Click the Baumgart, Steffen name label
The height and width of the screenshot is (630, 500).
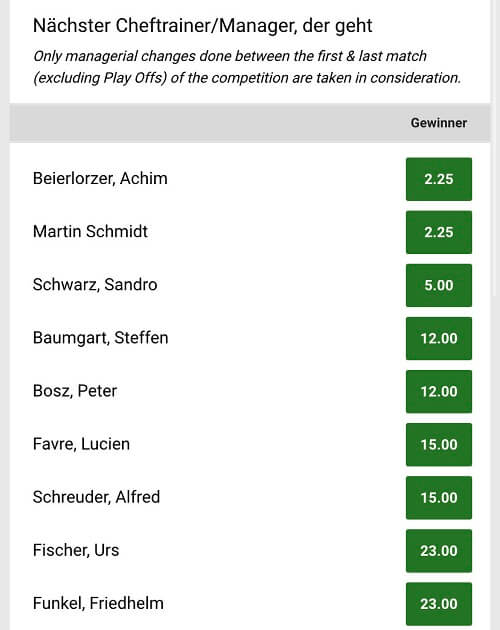(100, 338)
